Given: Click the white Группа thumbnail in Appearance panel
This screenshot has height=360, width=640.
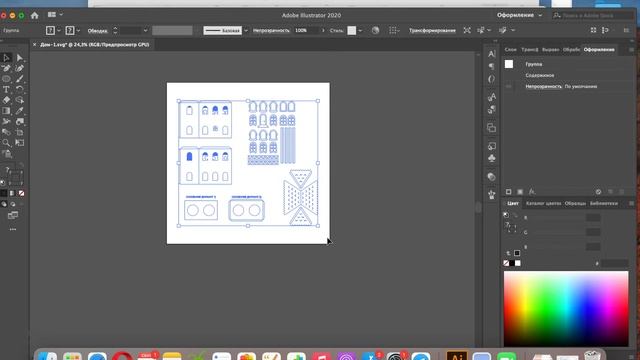Looking at the screenshot, I should tap(509, 64).
